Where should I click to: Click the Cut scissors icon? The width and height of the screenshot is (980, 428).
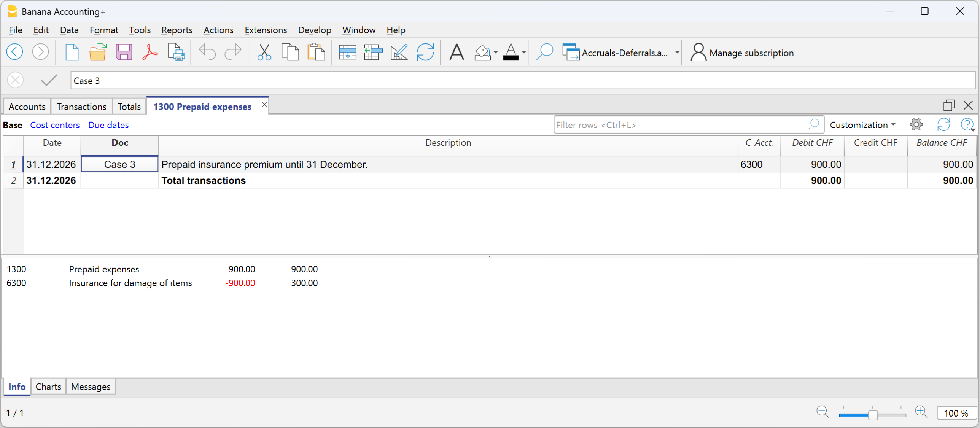pos(264,52)
